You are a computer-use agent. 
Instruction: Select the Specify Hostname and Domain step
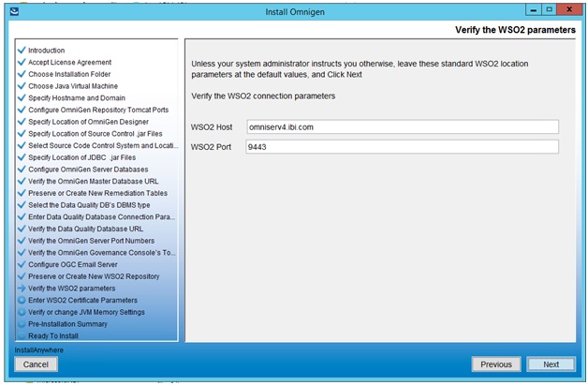[77, 98]
